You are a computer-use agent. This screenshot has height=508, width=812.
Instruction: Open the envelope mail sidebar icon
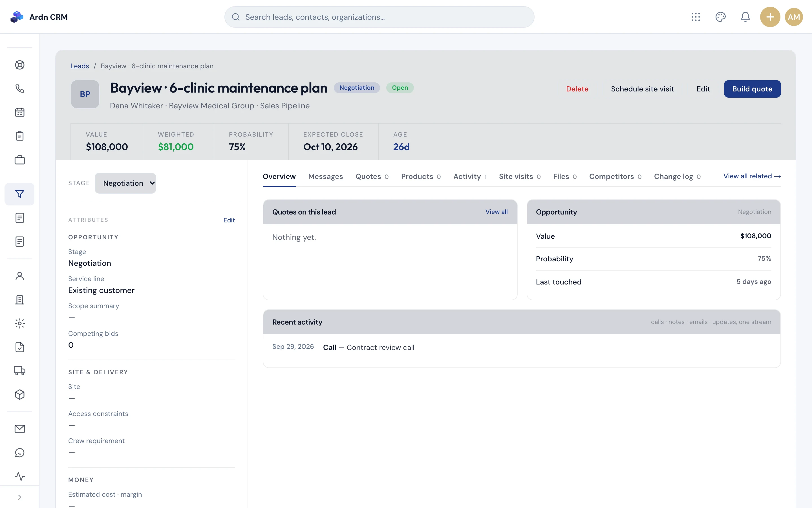coord(20,429)
